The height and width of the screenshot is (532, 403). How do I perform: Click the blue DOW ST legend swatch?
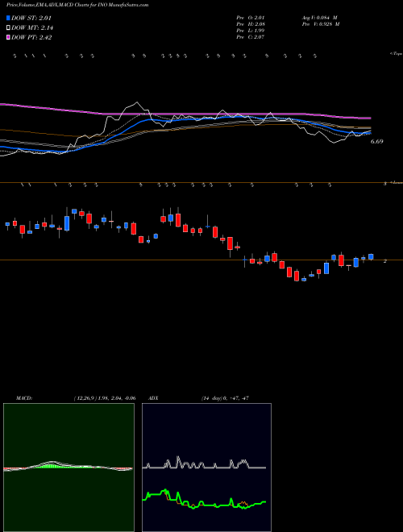point(9,19)
